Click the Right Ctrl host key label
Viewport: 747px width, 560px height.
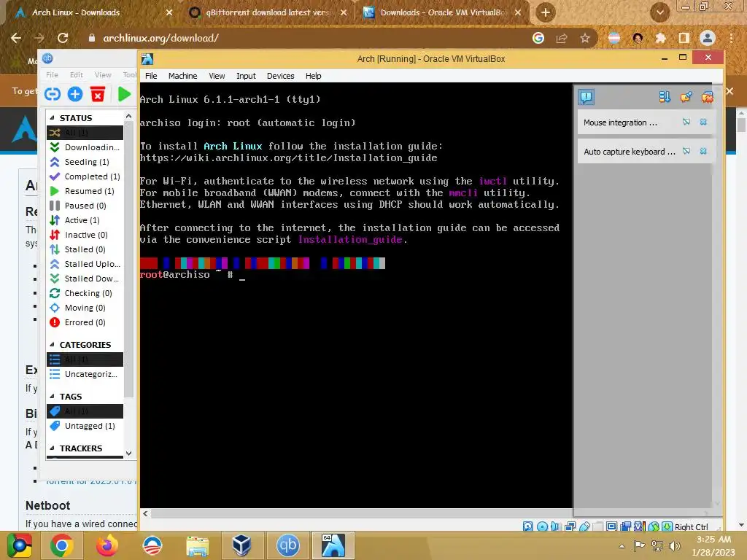pyautogui.click(x=692, y=526)
